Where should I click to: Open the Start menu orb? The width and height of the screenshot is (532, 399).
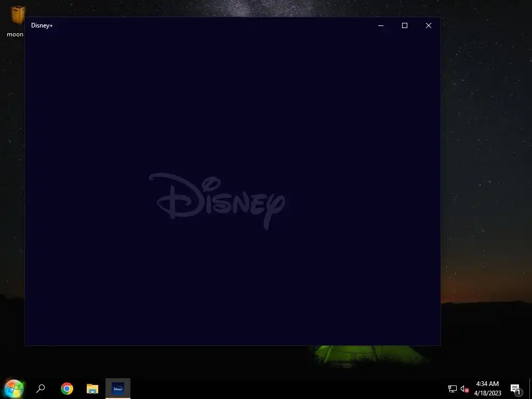click(14, 389)
